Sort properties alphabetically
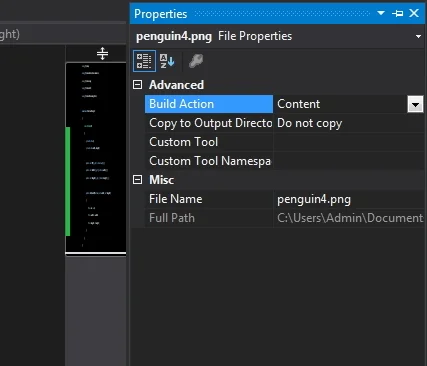Screen dimensions: 427x366 pos(167,61)
